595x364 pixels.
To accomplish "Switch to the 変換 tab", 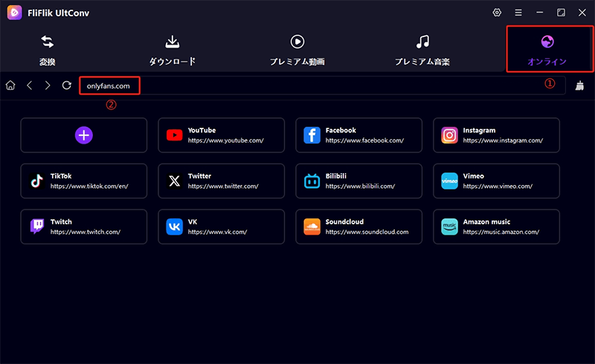I will 48,50.
